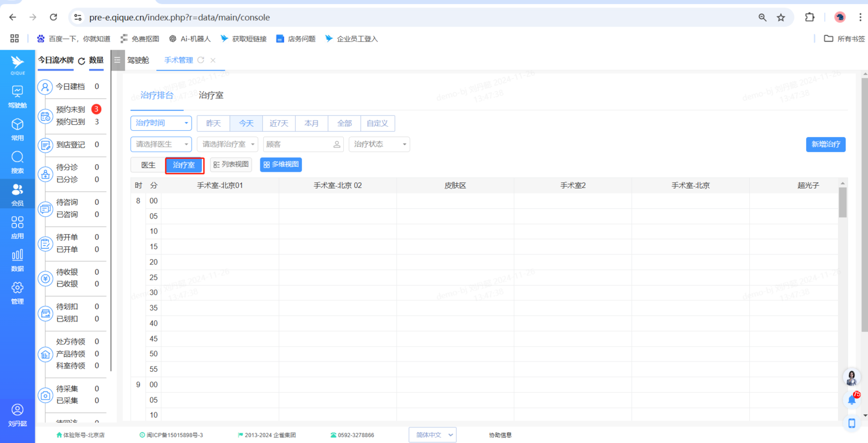Open the 驾驶舱 icon in left sidebar

coord(17,96)
